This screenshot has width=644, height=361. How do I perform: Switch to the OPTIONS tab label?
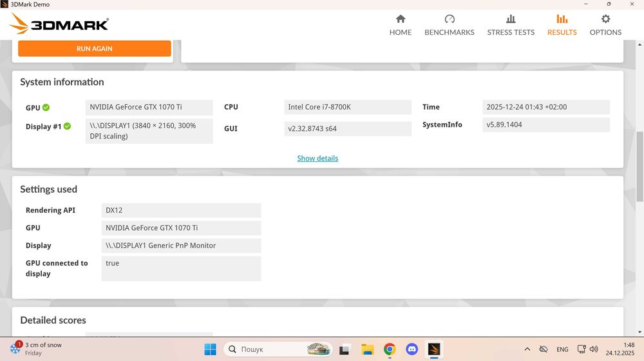click(605, 32)
